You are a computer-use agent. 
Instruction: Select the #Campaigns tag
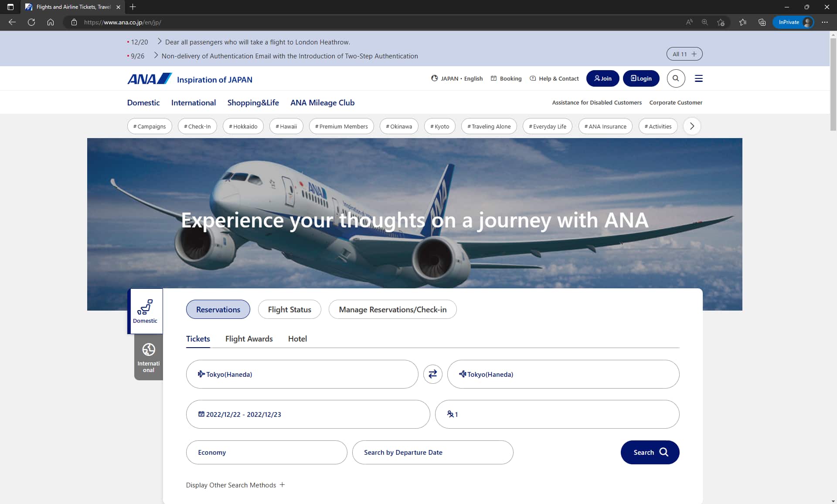tap(150, 126)
